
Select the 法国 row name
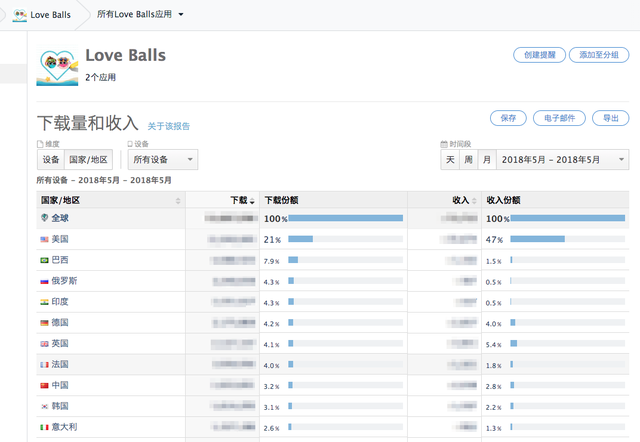pyautogui.click(x=60, y=364)
